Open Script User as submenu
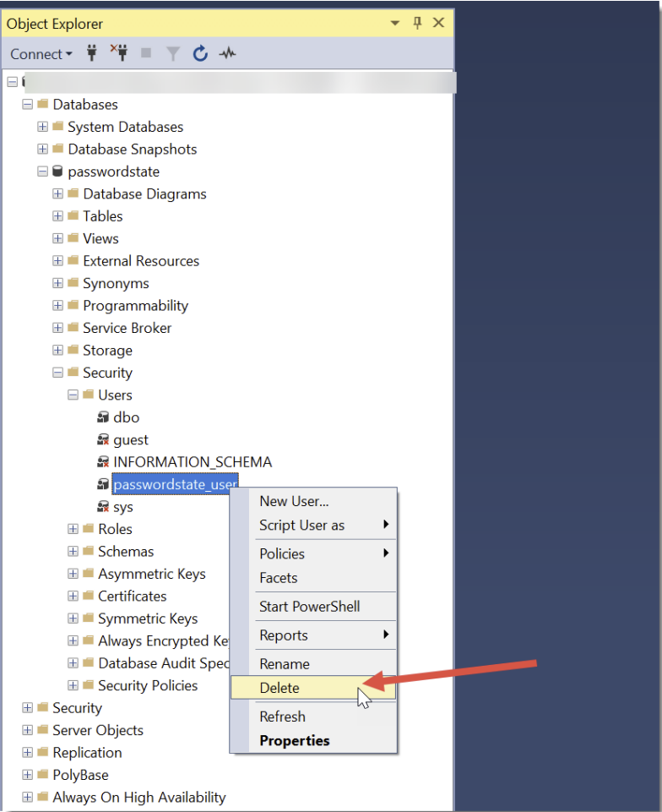Screen dimensions: 662x812 tap(313, 525)
